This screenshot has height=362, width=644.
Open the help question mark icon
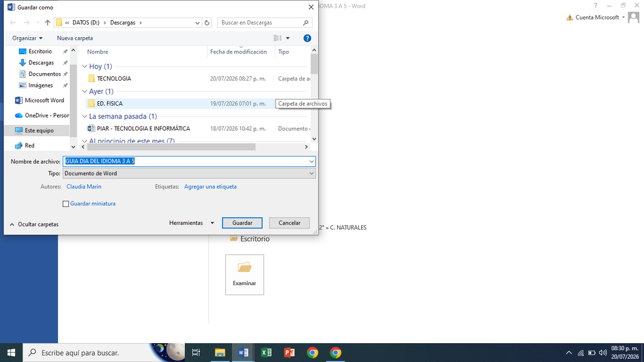[307, 38]
